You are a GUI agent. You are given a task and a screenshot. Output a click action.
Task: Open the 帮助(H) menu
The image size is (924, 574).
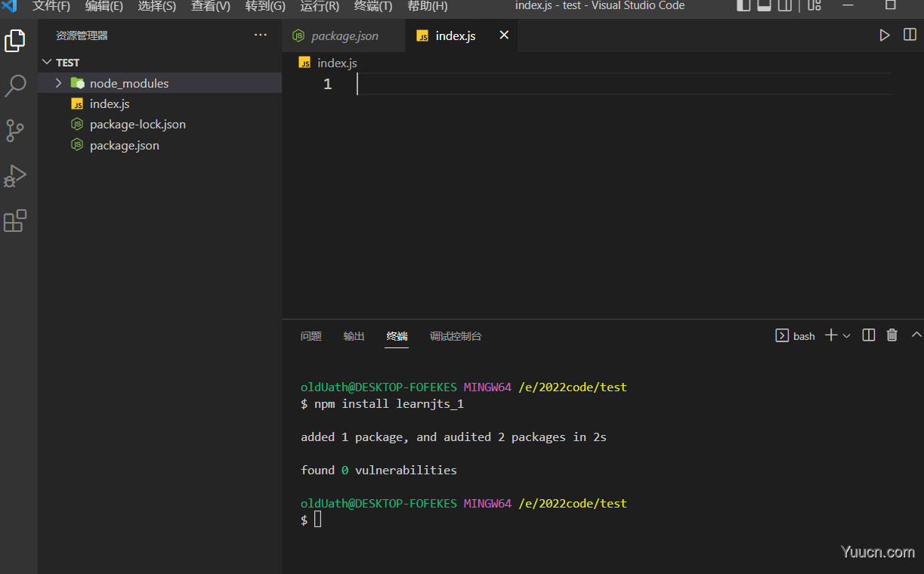tap(428, 6)
